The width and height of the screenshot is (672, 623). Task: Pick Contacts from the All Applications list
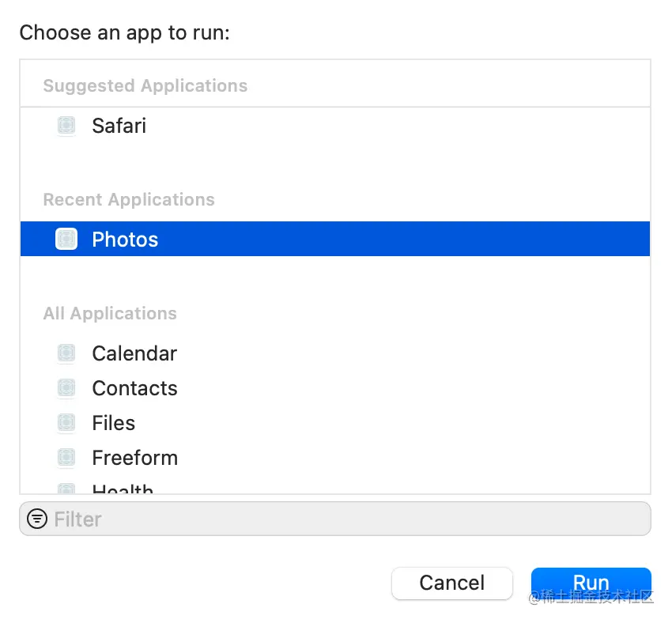134,388
